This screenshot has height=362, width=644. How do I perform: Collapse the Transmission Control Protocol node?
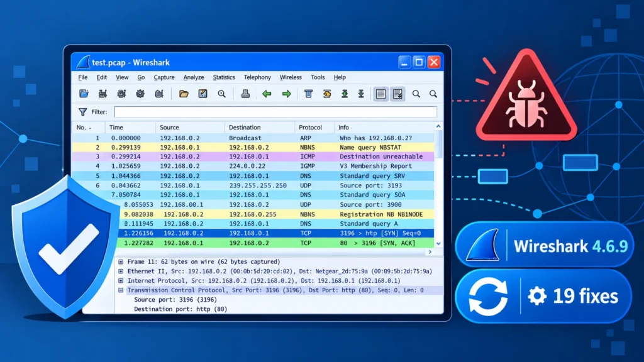click(121, 290)
